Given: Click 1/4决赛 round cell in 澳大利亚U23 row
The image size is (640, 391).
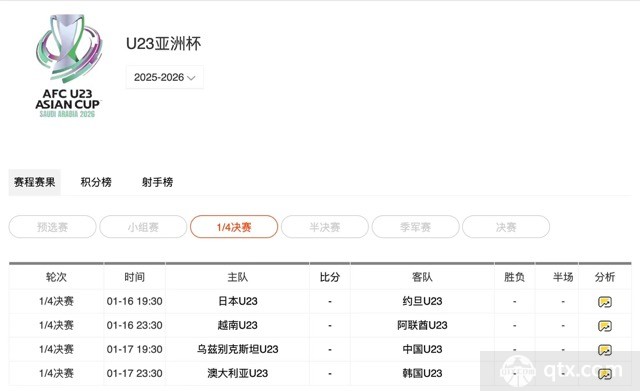Looking at the screenshot, I should (56, 373).
